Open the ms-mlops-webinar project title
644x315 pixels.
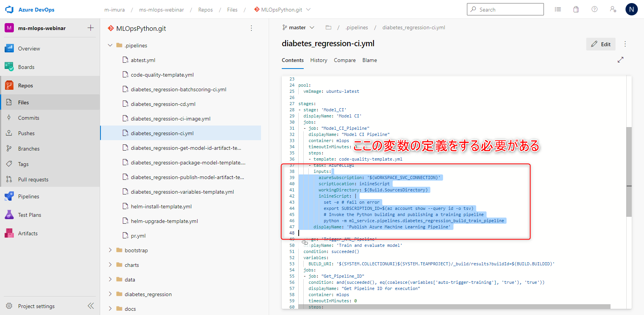42,28
